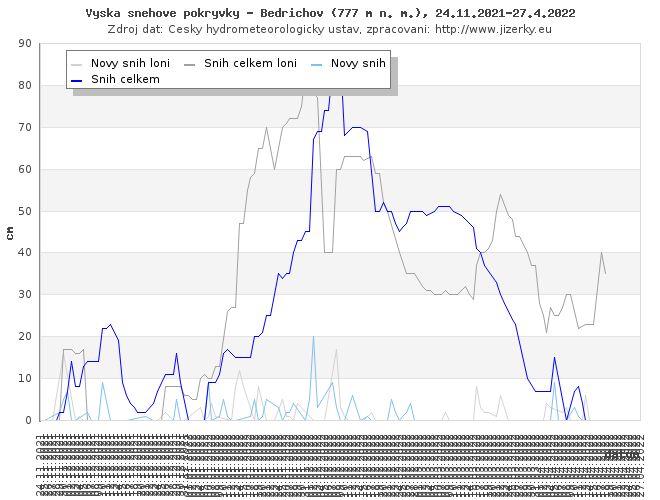Click the 70 tick label on the y-axis
Image resolution: width=660 pixels, height=500 pixels.
pos(24,127)
